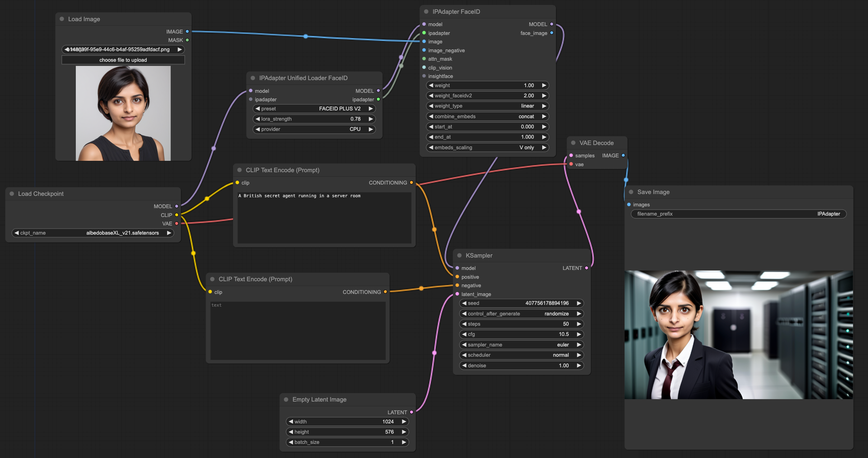
Task: Click the CLIP output port on Load Checkpoint
Action: (x=177, y=215)
